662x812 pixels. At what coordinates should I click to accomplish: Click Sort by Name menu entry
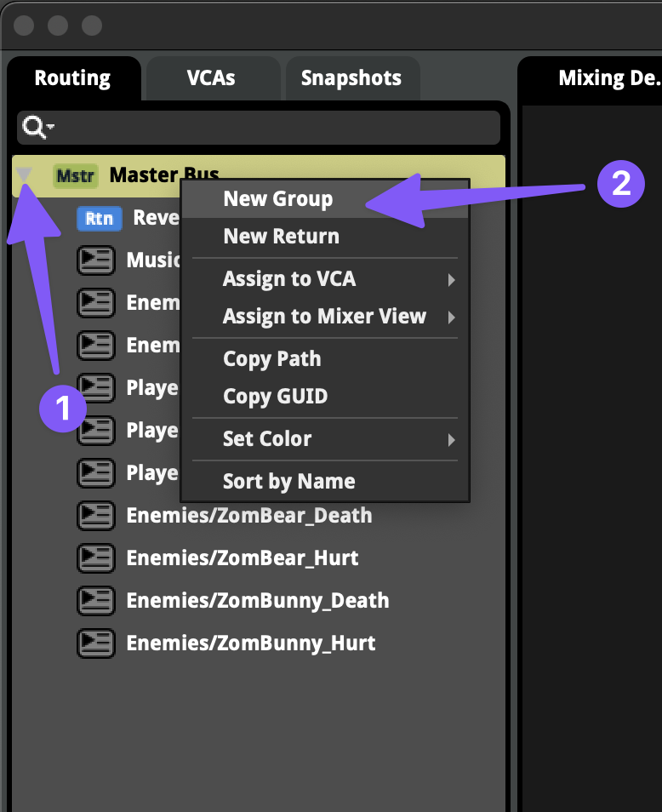pos(288,482)
